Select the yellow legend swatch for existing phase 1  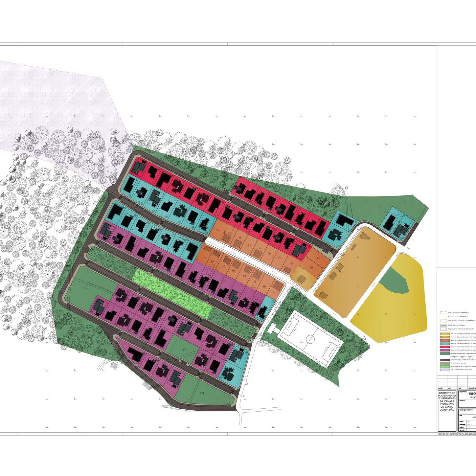445,334
